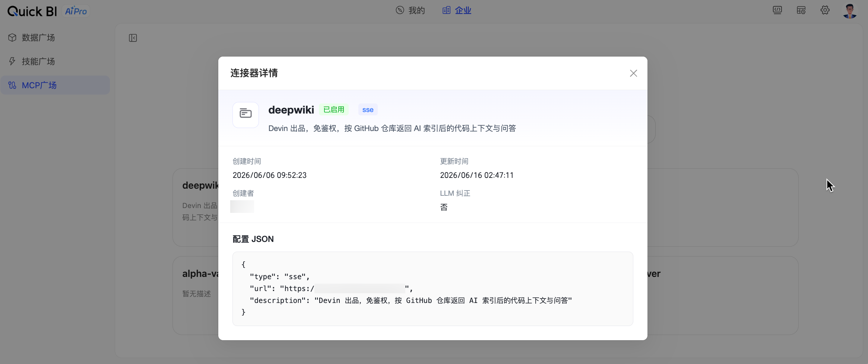The width and height of the screenshot is (868, 364).
Task: Click the 已启用 status tag
Action: pos(334,109)
